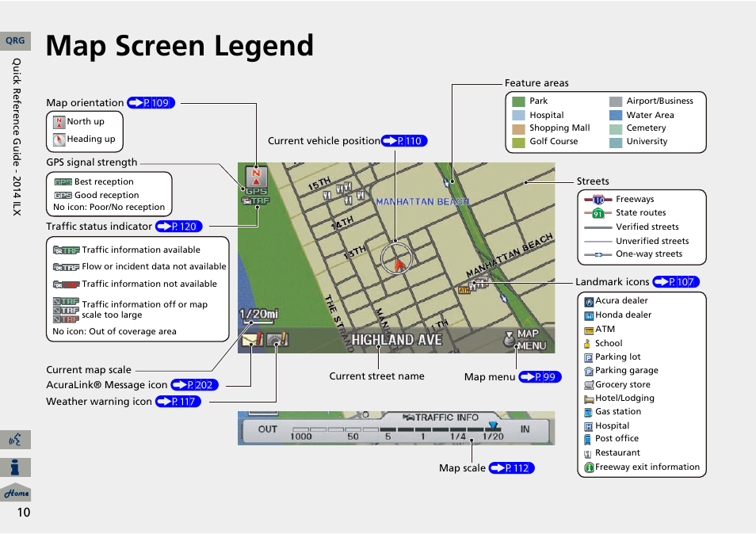
Task: Open the P. 99 map menu link
Action: [540, 377]
